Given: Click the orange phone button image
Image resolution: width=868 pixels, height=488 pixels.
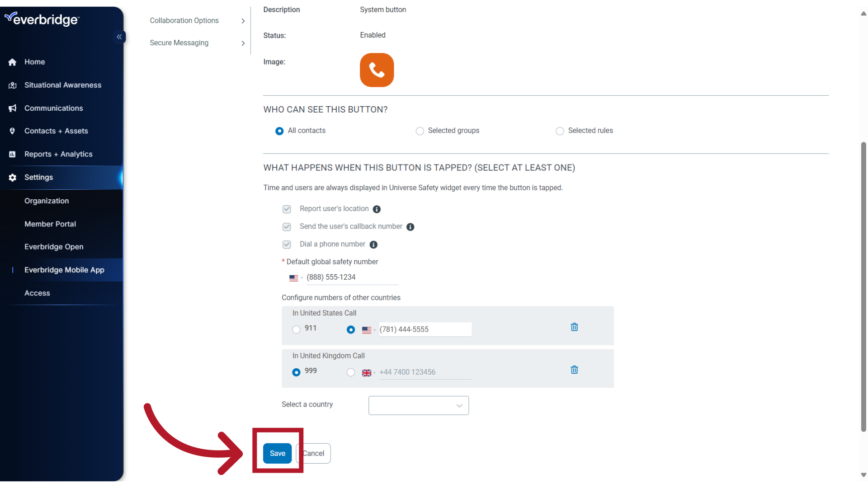Looking at the screenshot, I should point(377,70).
